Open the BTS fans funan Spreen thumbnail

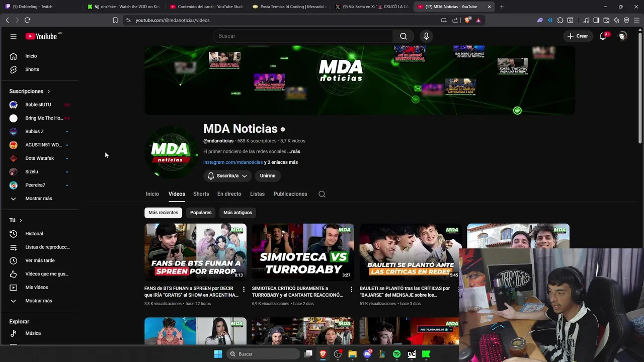pyautogui.click(x=196, y=252)
